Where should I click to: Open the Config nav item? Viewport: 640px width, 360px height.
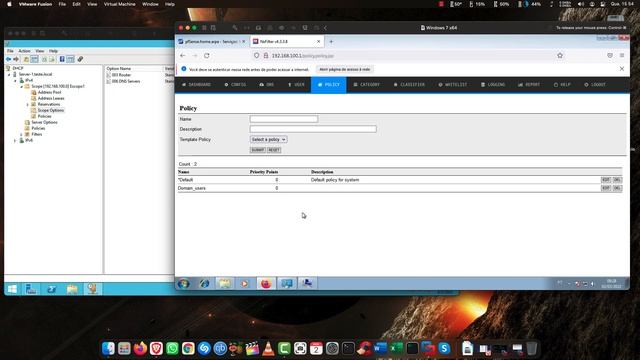[x=235, y=84]
